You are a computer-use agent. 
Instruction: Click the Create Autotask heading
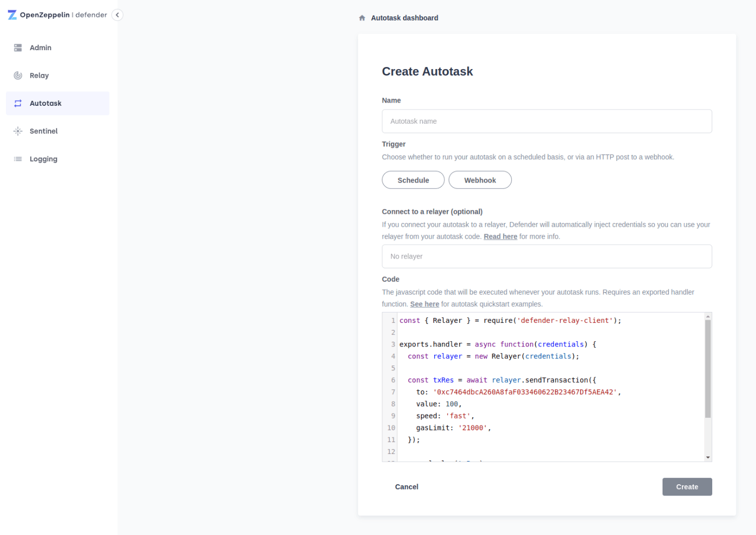point(427,71)
